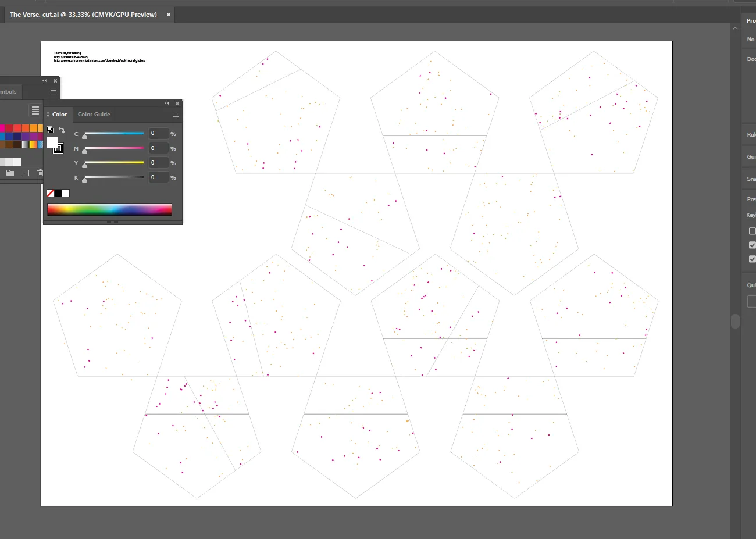756x539 pixels.
Task: Click default fill and stroke icon
Action: [50, 130]
